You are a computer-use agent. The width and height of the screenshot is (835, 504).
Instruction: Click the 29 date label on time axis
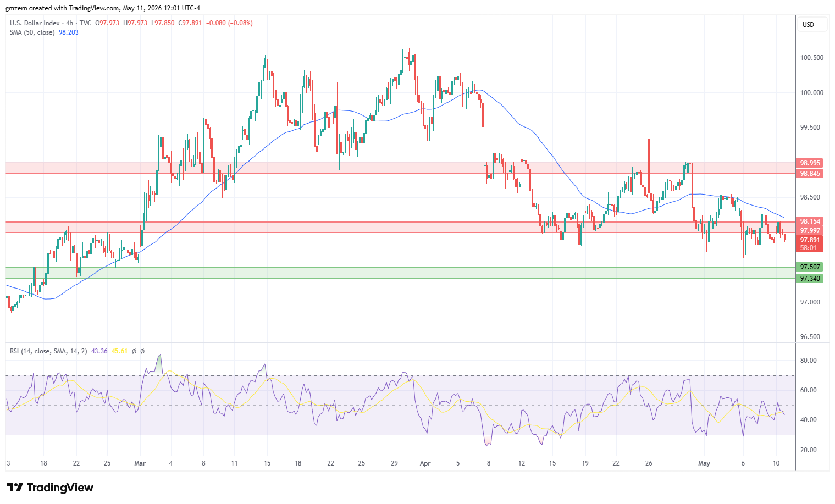point(395,463)
